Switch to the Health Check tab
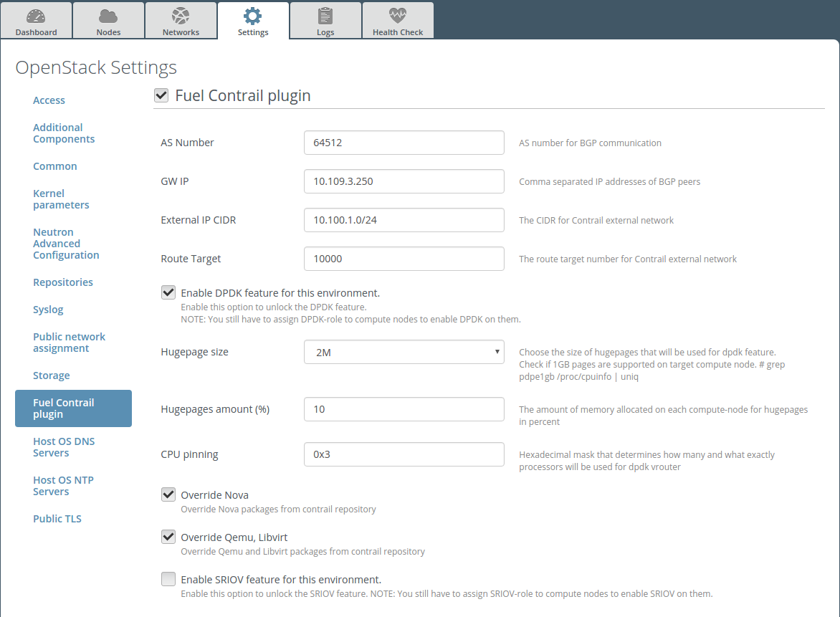Image resolution: width=840 pixels, height=617 pixels. 398,20
